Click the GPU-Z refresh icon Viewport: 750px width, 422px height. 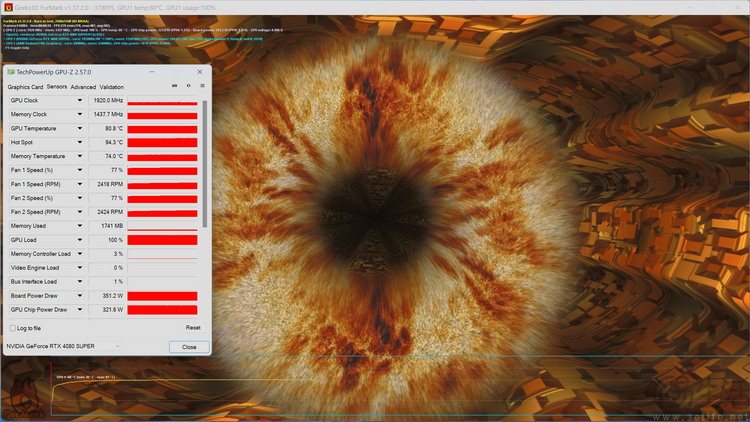(188, 86)
